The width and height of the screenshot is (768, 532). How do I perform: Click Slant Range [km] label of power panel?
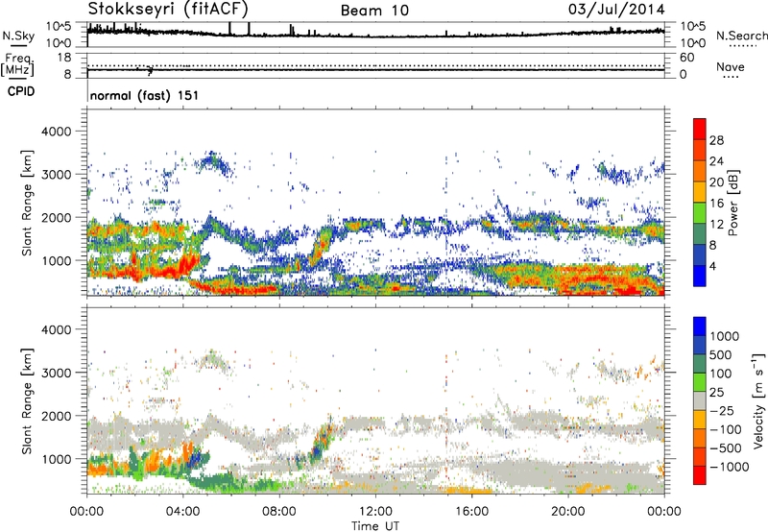[27, 203]
